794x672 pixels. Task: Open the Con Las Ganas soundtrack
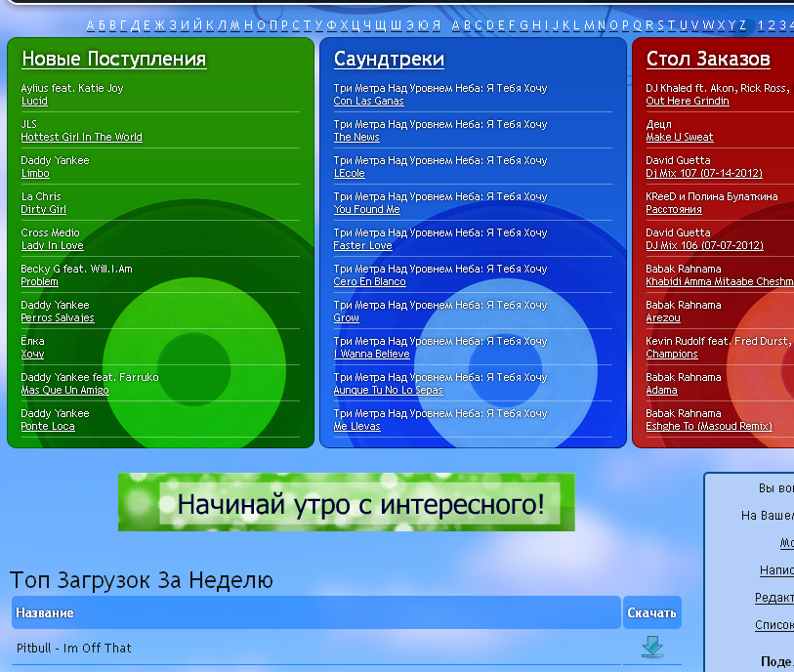coord(368,102)
